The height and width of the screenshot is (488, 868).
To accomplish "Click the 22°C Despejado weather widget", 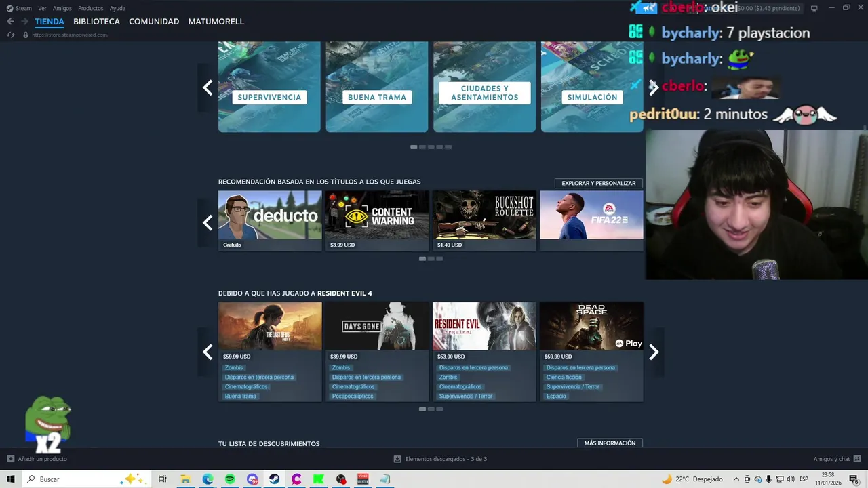I will 692,479.
